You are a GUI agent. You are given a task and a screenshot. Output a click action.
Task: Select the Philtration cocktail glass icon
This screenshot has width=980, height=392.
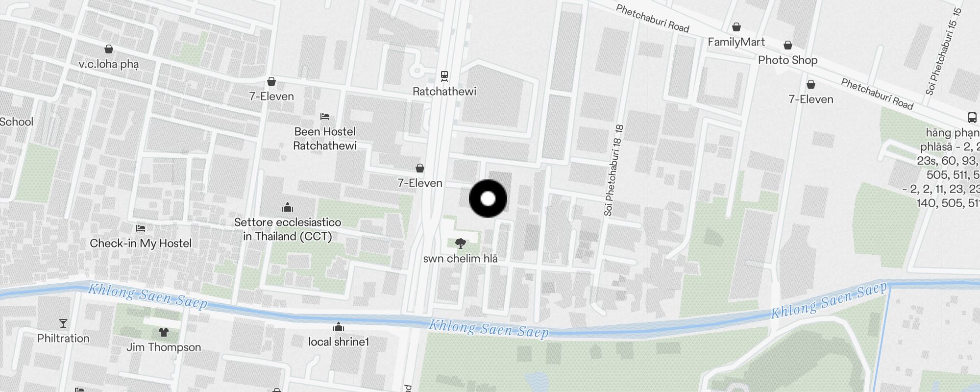(63, 323)
